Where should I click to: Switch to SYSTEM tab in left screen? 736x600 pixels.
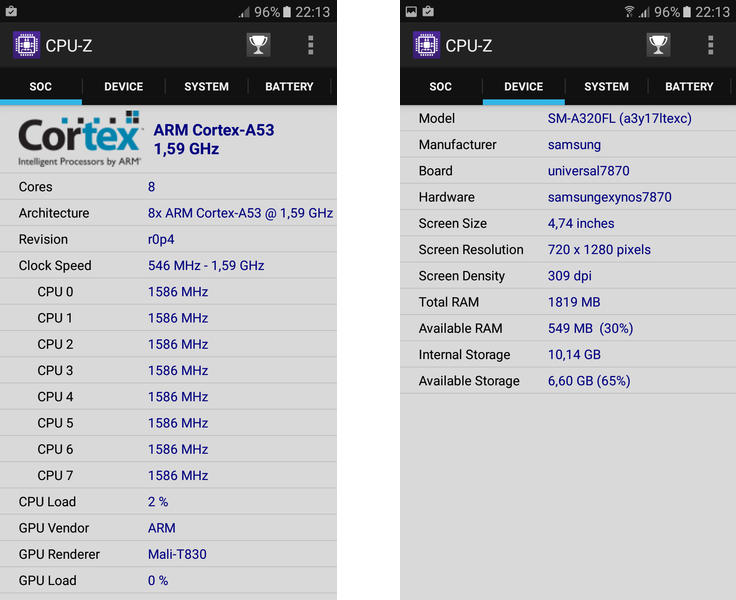coord(207,86)
